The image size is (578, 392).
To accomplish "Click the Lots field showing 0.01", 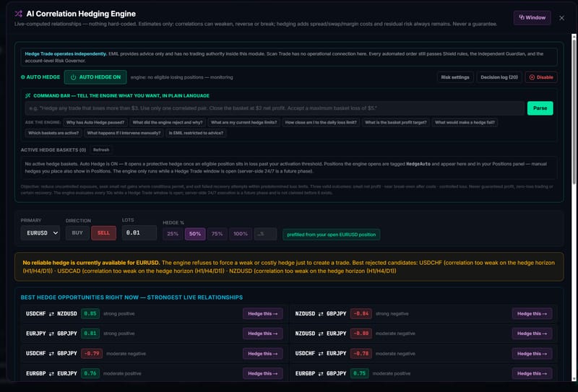I will (139, 233).
